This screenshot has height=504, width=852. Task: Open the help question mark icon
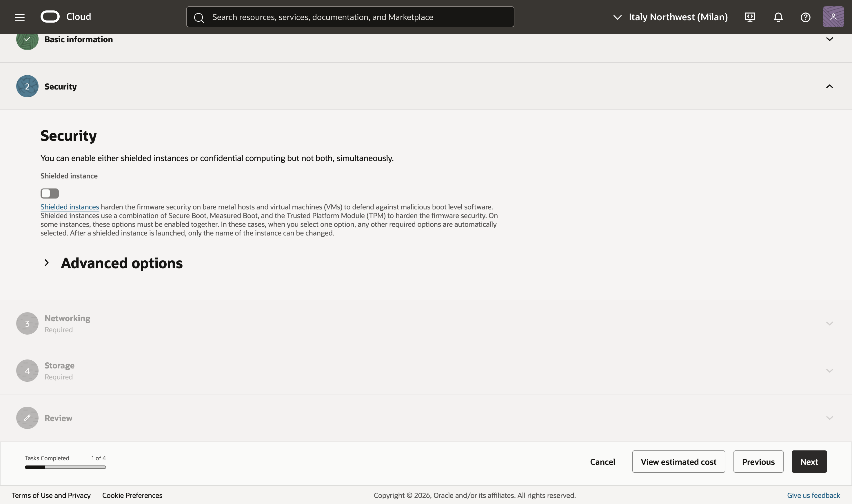(x=805, y=17)
